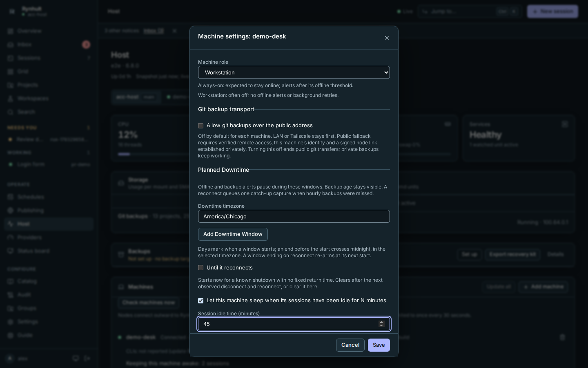The image size is (588, 368).
Task: Focus the Session idle time input
Action: click(x=294, y=324)
